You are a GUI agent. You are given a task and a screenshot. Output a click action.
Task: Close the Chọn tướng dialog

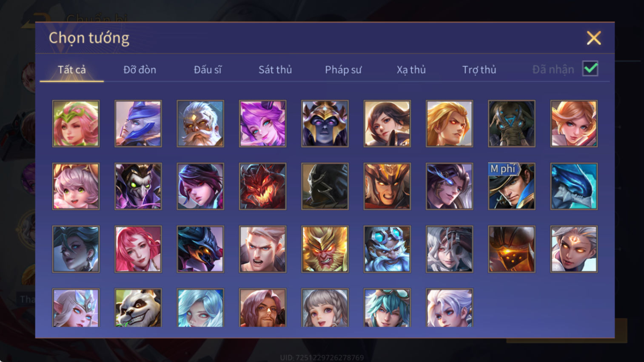(x=594, y=38)
